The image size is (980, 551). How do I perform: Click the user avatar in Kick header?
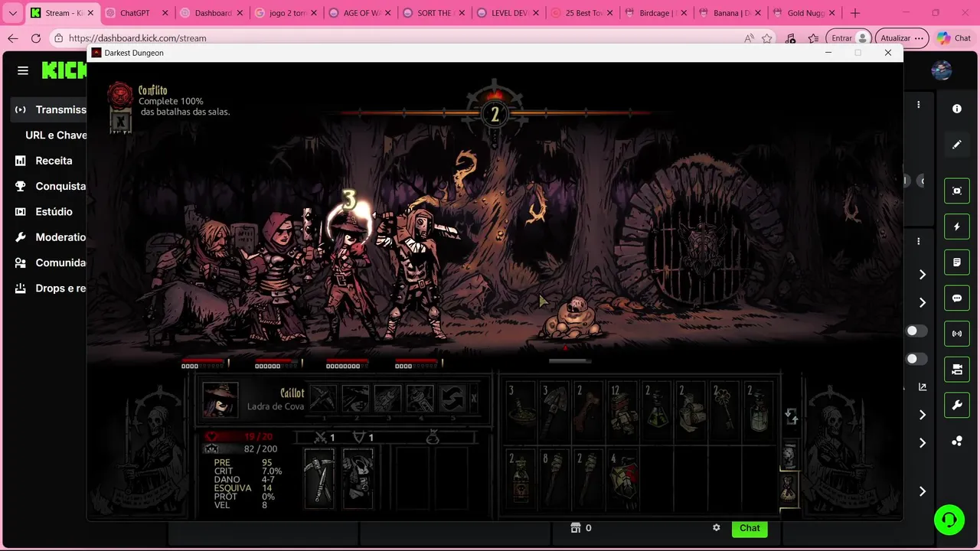tap(942, 70)
